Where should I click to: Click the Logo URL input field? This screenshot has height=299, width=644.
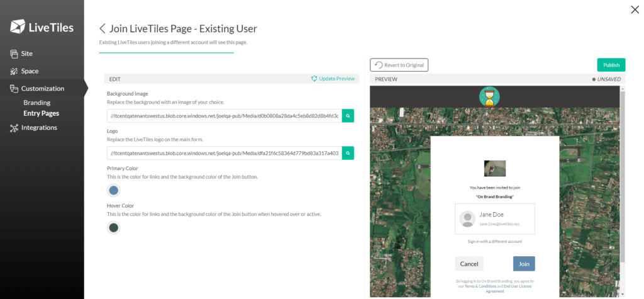225,153
